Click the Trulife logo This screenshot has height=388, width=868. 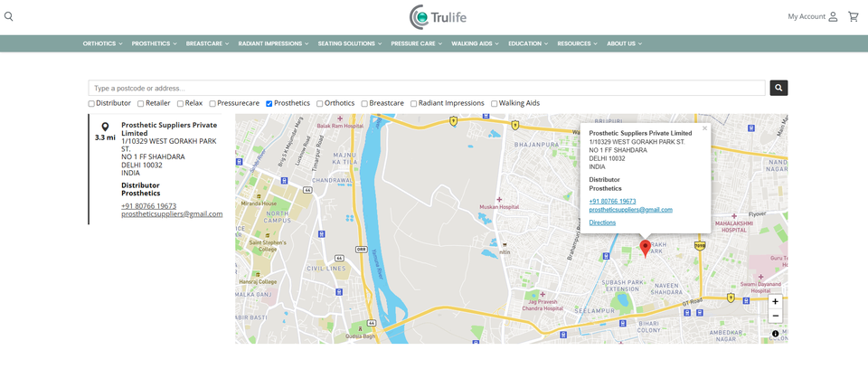(438, 16)
